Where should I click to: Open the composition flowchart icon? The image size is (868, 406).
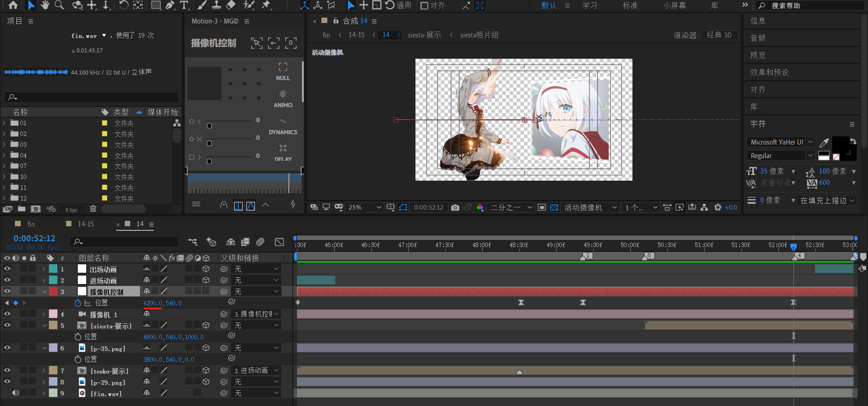(704, 207)
